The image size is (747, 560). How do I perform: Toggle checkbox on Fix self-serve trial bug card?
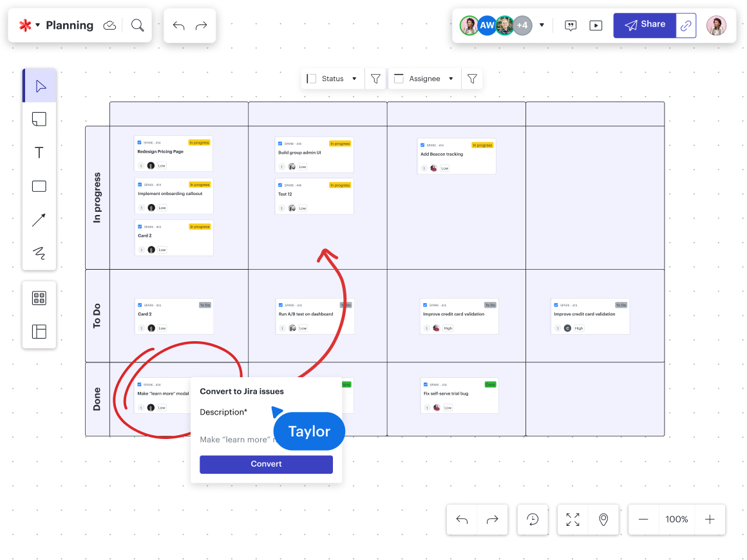(x=426, y=384)
